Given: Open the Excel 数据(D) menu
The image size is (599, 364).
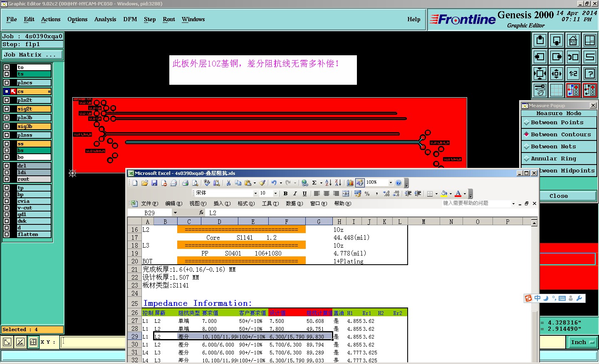Looking at the screenshot, I should (294, 204).
